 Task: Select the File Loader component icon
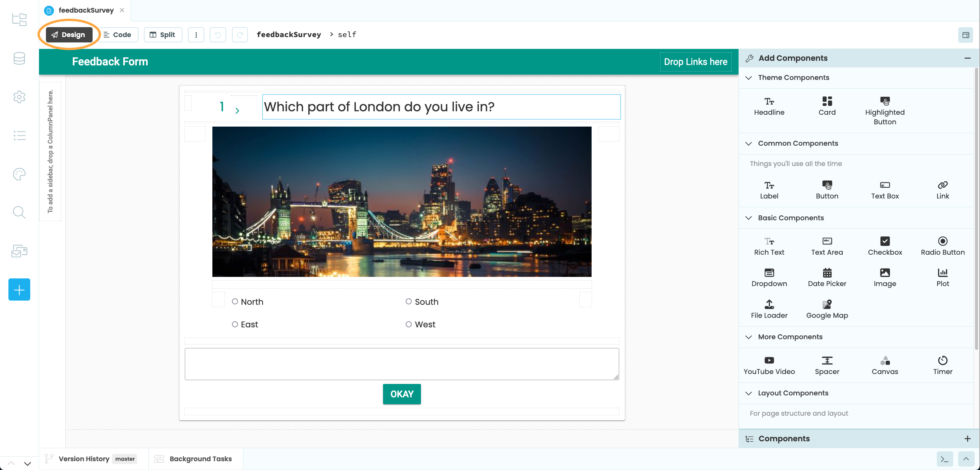(769, 304)
